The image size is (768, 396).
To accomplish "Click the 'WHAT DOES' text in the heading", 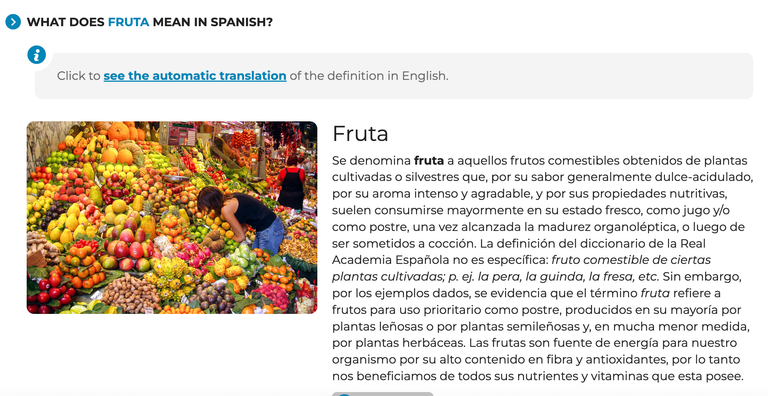I will [x=66, y=22].
